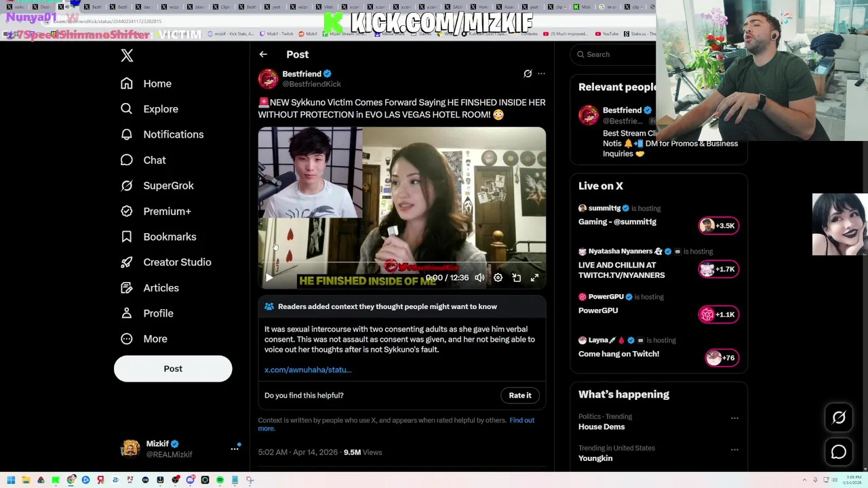Viewport: 868px width, 488px height.
Task: Open Discord from the taskbar
Action: pyautogui.click(x=191, y=480)
